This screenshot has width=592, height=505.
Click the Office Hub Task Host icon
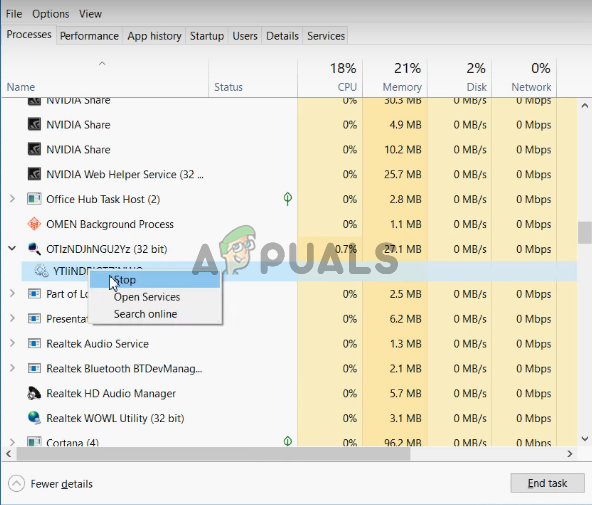pyautogui.click(x=34, y=199)
